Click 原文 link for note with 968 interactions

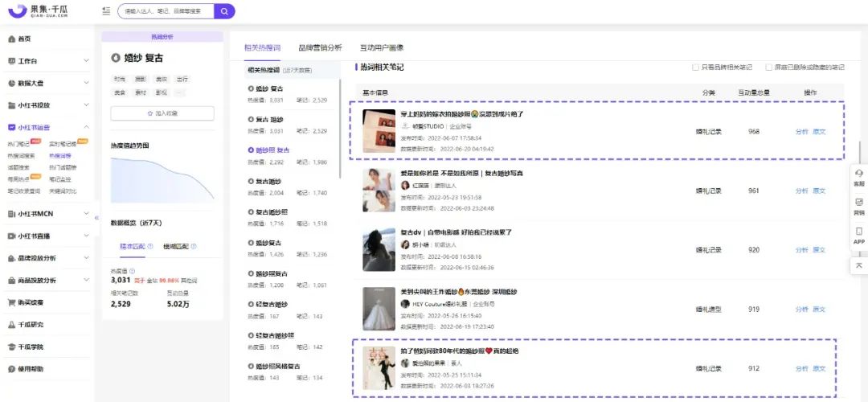pos(819,132)
